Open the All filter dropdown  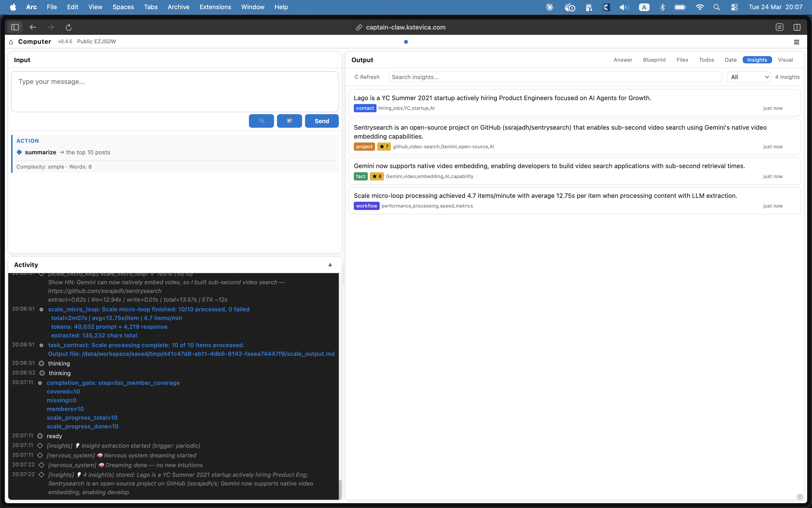coord(749,77)
